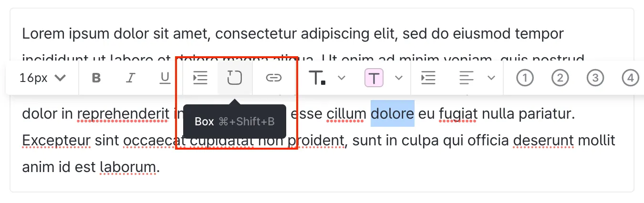This screenshot has width=644, height=203.
Task: Toggle underline formatting
Action: click(165, 78)
